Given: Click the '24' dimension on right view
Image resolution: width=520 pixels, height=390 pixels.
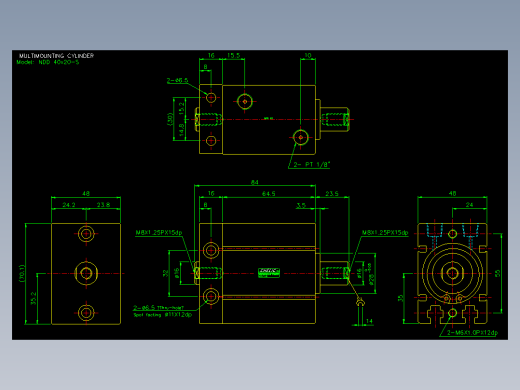Looking at the screenshot, I should pyautogui.click(x=469, y=205).
